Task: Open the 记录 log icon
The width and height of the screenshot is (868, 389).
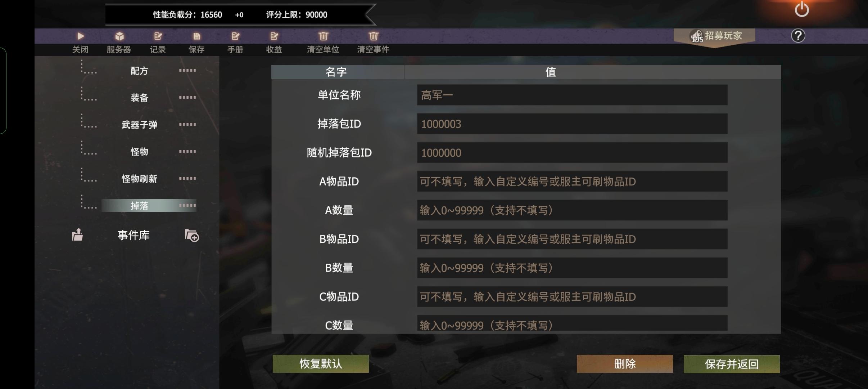Action: pos(158,36)
